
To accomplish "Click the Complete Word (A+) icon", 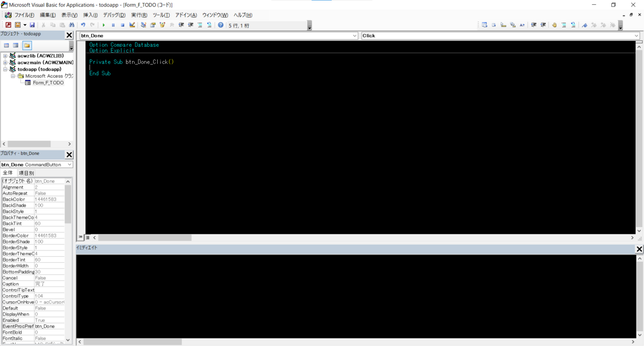I will 522,25.
